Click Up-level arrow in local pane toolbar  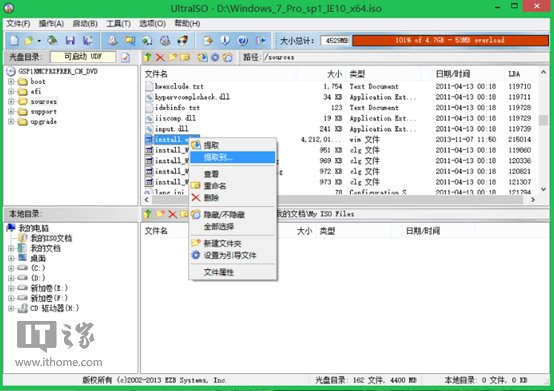coord(148,214)
